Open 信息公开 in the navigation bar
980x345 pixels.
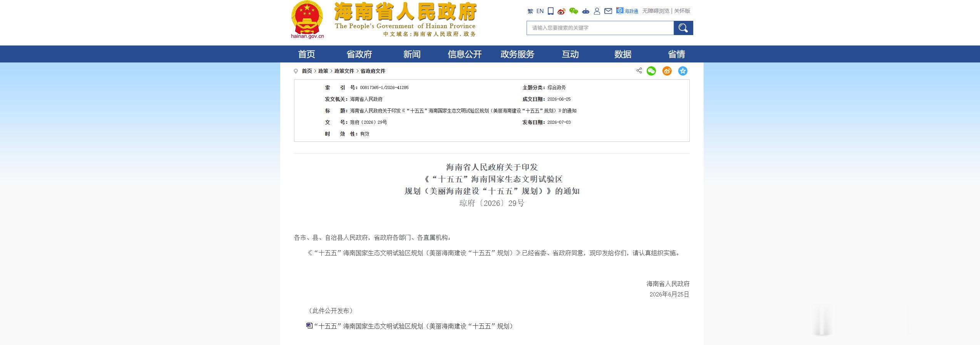[x=465, y=54]
